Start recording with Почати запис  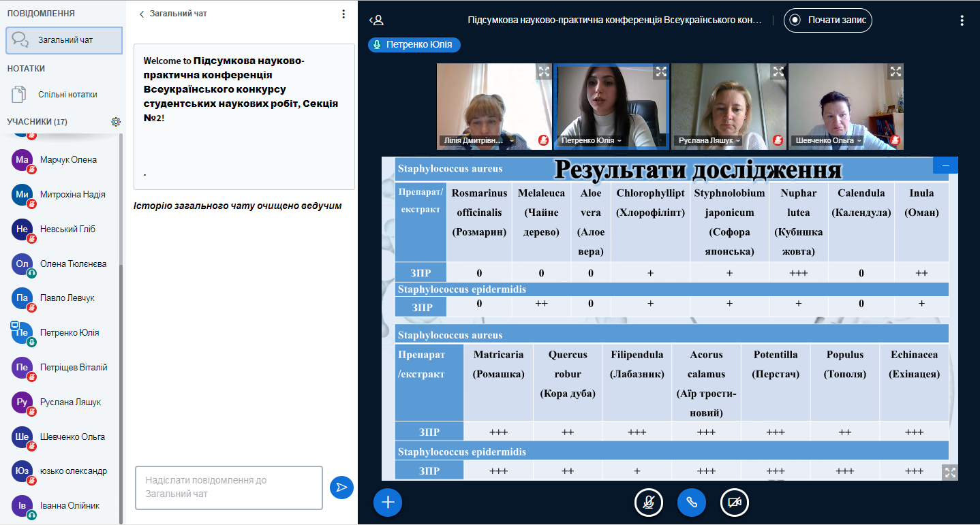click(828, 20)
